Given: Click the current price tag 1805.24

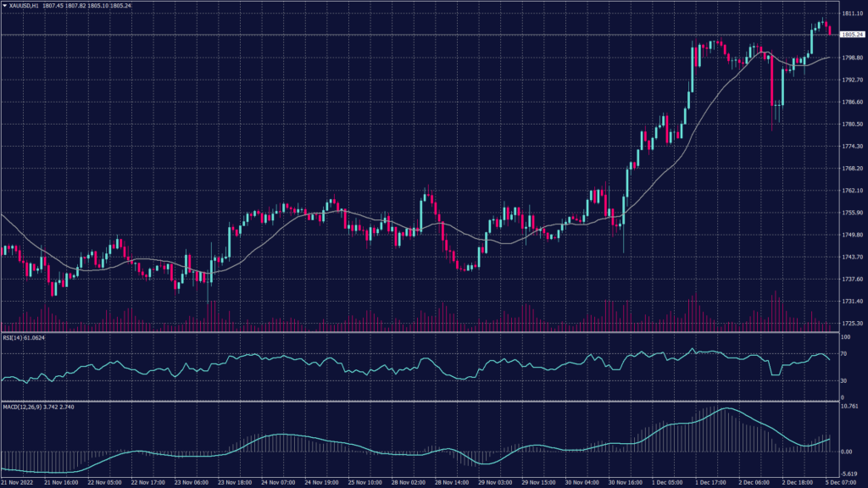Looking at the screenshot, I should (851, 35).
